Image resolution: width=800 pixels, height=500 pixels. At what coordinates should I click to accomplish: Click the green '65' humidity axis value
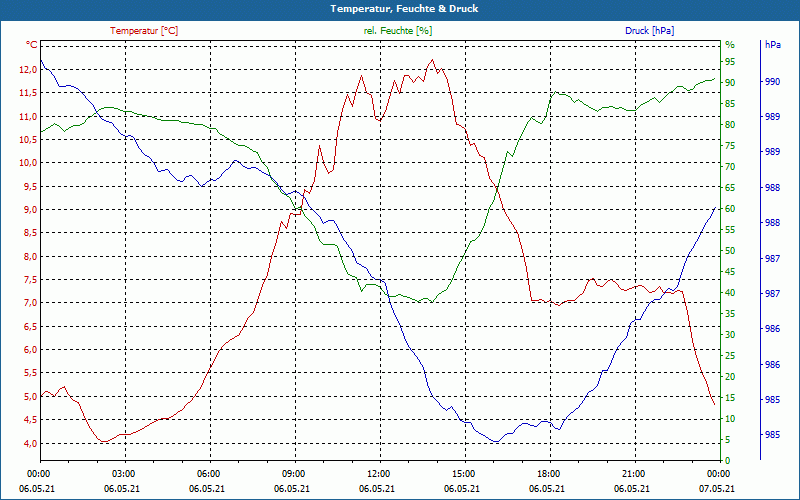tap(730, 188)
